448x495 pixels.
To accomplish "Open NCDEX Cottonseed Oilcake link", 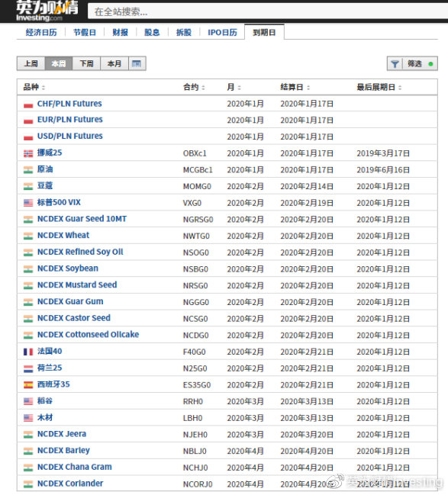I will (88, 334).
